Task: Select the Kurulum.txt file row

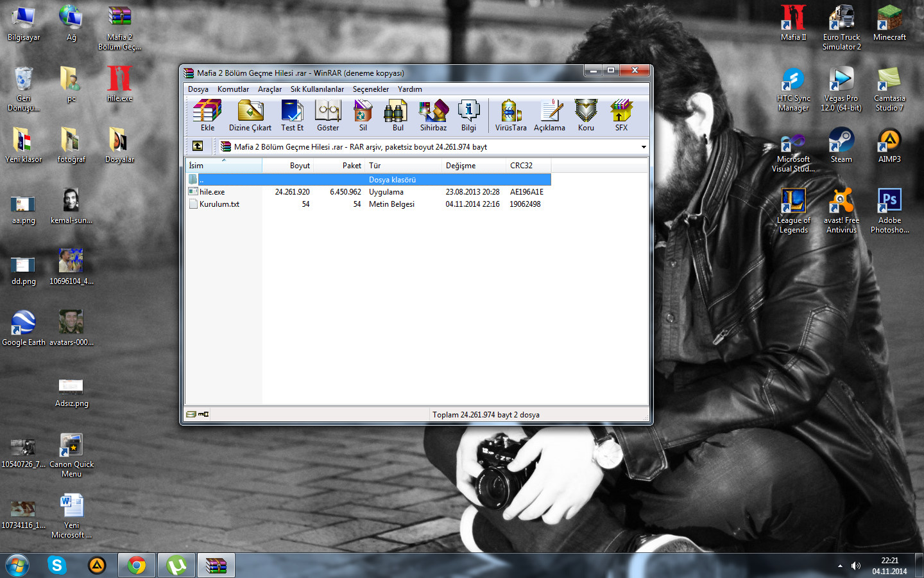Action: pos(368,204)
